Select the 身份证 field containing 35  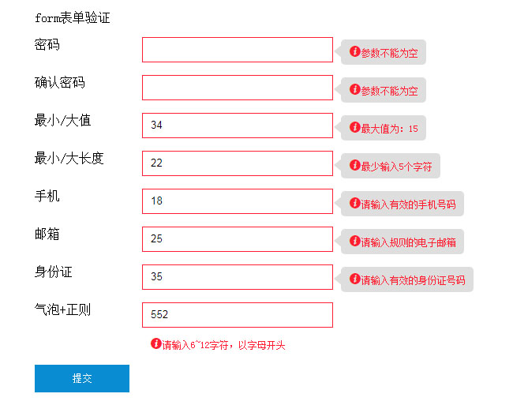click(237, 277)
